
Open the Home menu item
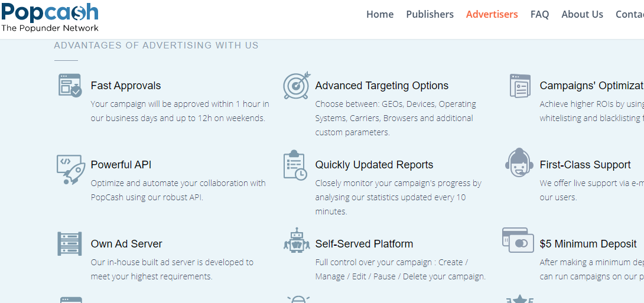point(380,14)
